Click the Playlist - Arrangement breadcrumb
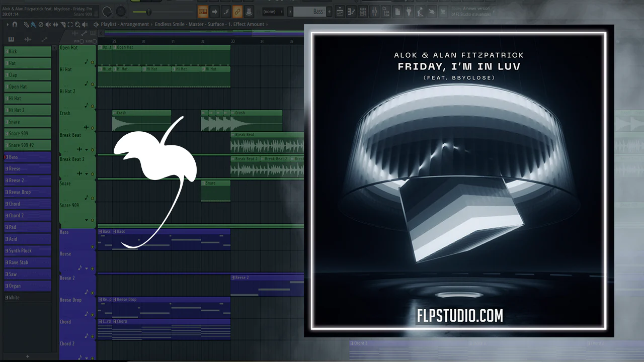This screenshot has width=644, height=362. pos(125,24)
